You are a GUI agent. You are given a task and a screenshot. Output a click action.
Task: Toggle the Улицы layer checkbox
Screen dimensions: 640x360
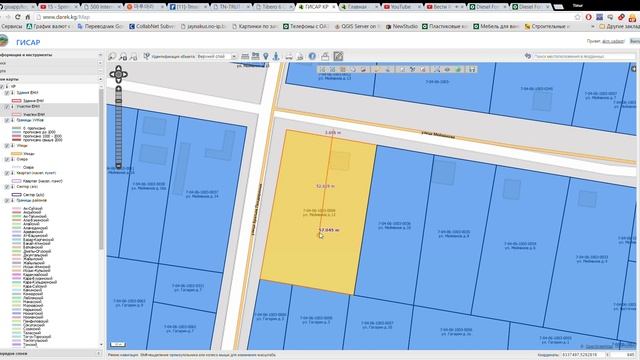[x=7, y=146]
